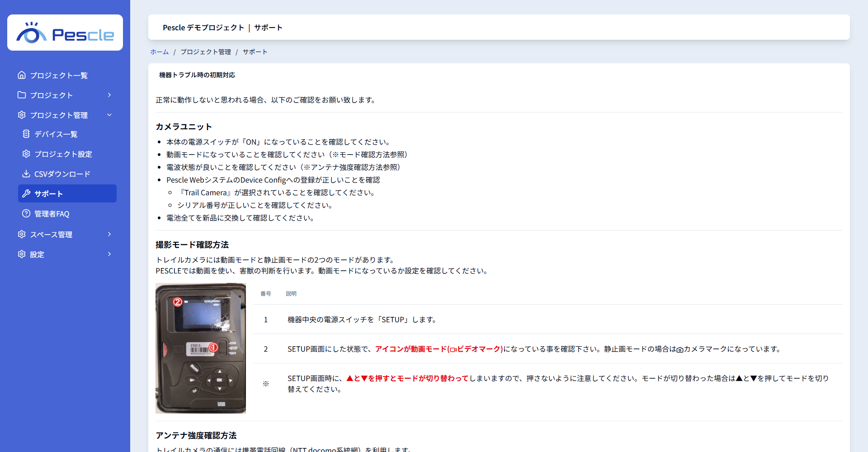
Task: Expand the プロジェクト submenu chevron
Action: [109, 95]
